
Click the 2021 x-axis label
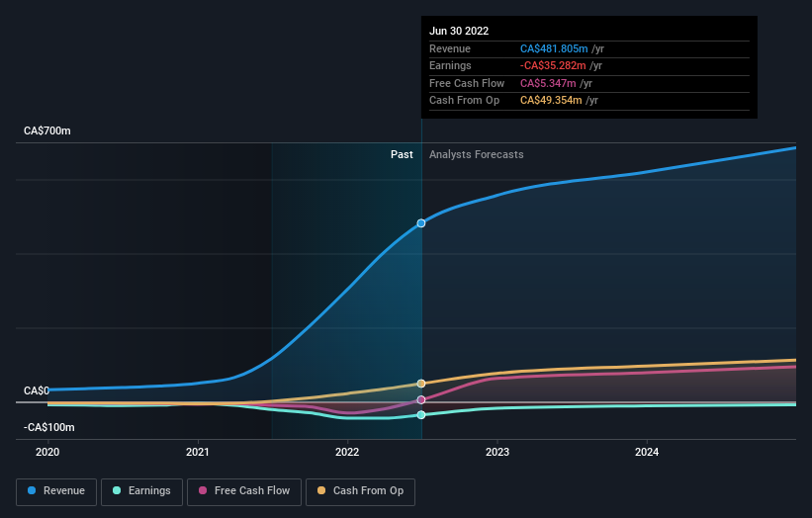click(x=197, y=452)
